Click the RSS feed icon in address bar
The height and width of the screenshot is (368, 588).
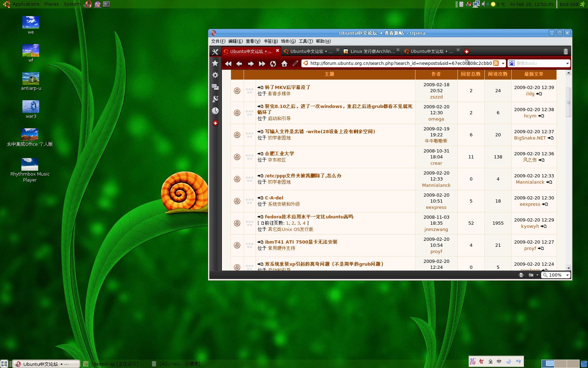point(496,63)
